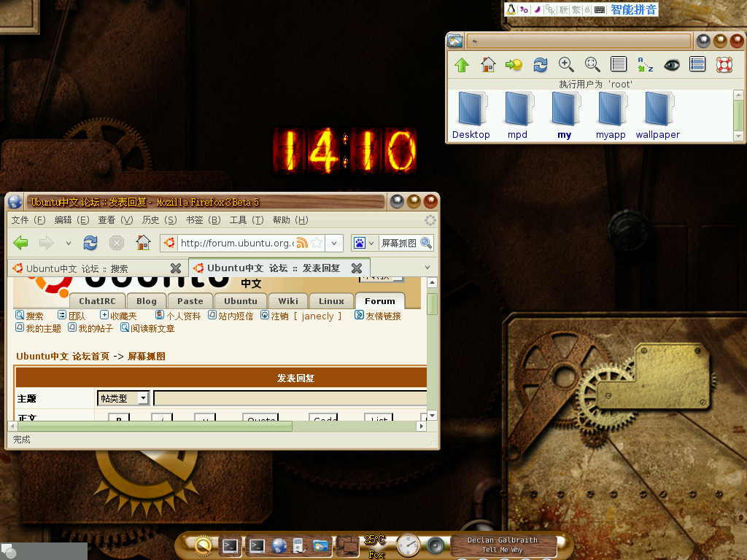
Task: Open the dock volume speaker applet
Action: click(x=435, y=545)
